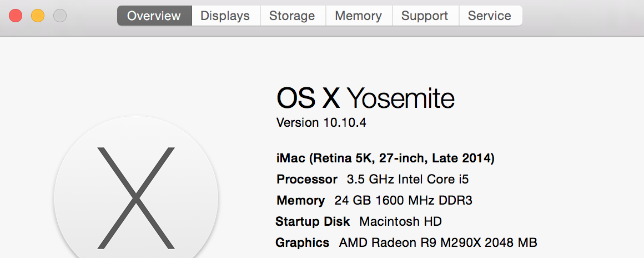Click the OS X Yosemite logo
This screenshot has width=644, height=258.
136,193
